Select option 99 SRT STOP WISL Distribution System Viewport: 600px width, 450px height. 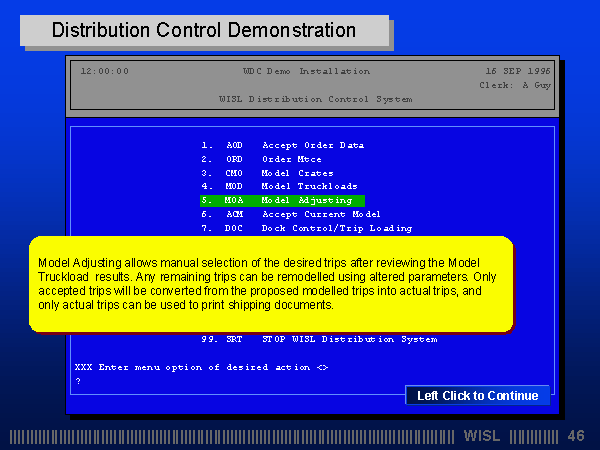click(x=319, y=339)
